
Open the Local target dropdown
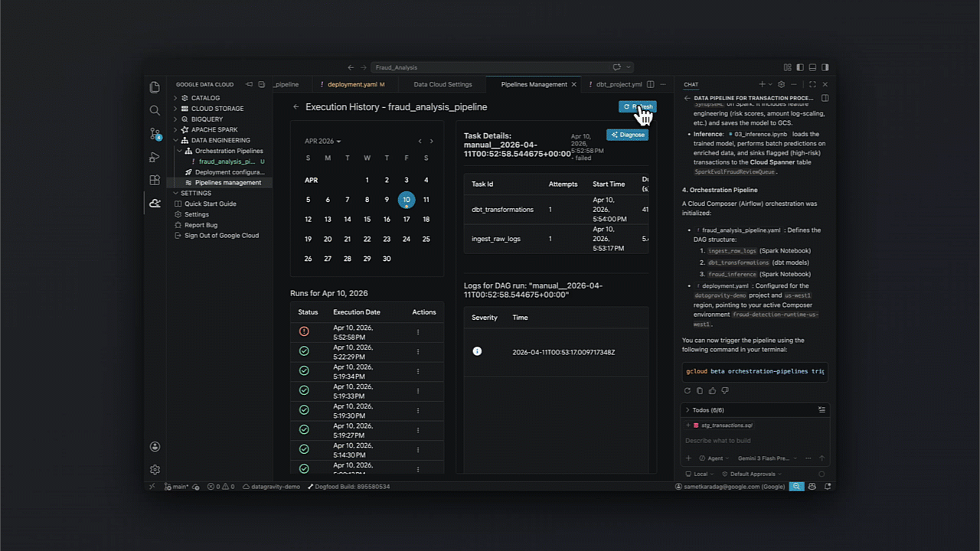(700, 474)
